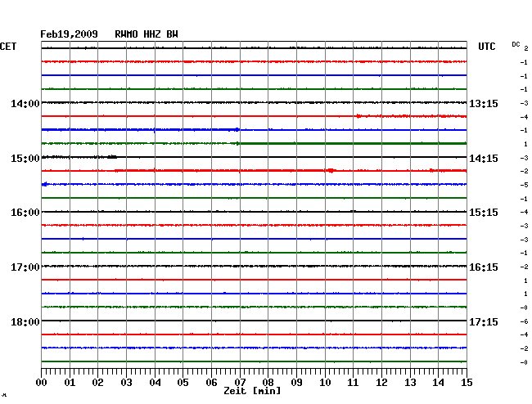Click the 00 minute axis label
Screen dimensions: 532x404
42,382
